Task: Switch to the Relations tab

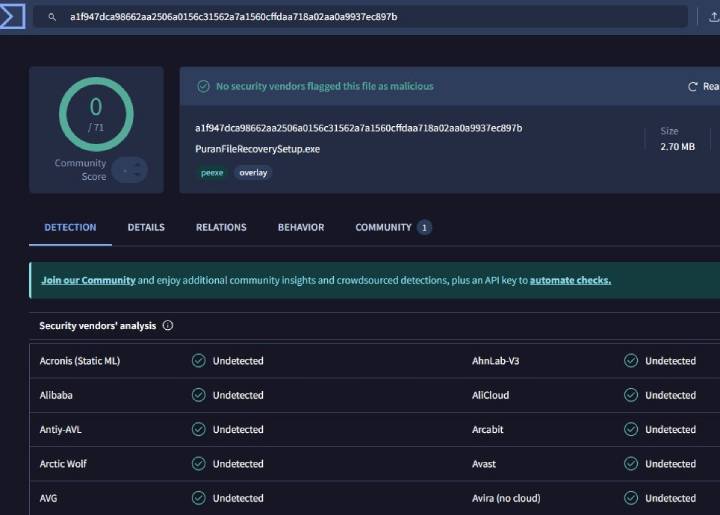Action: tap(221, 228)
